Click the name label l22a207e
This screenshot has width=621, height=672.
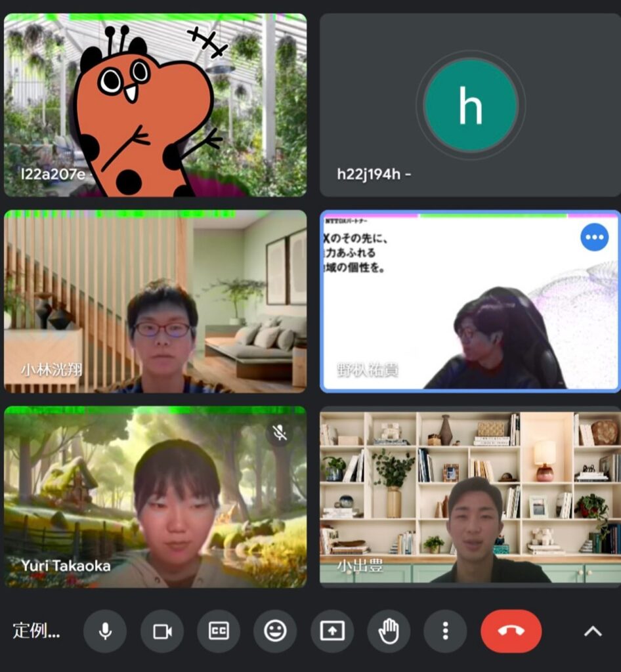click(x=53, y=174)
